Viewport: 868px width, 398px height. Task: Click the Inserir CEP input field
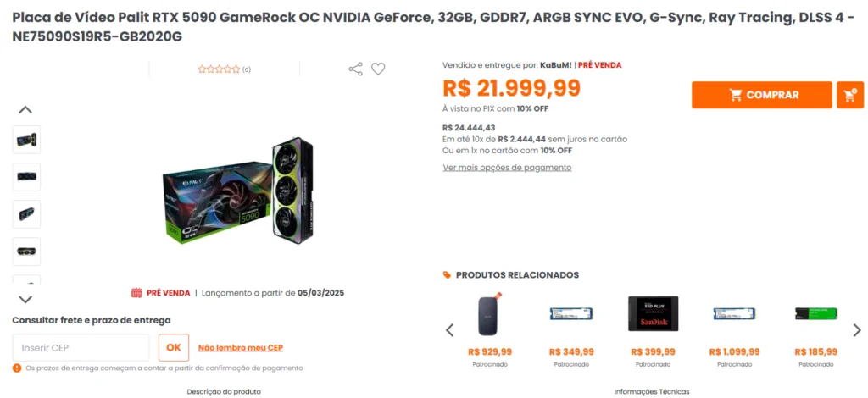point(81,347)
